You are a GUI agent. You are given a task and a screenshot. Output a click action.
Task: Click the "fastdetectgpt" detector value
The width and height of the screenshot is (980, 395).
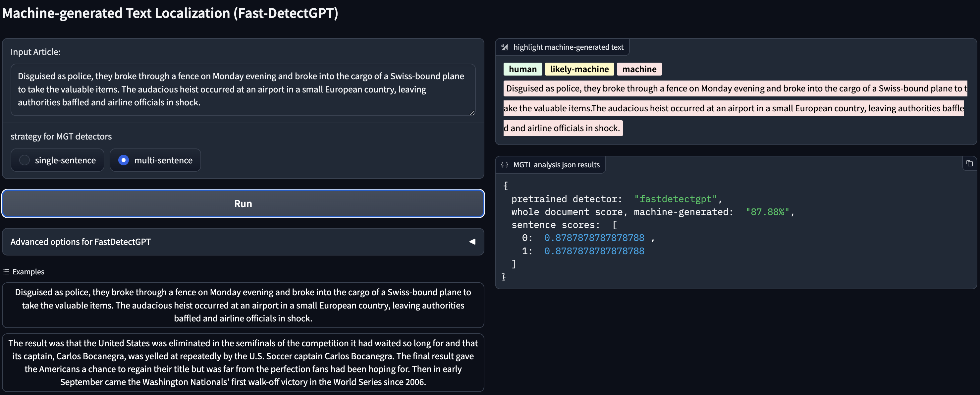675,199
